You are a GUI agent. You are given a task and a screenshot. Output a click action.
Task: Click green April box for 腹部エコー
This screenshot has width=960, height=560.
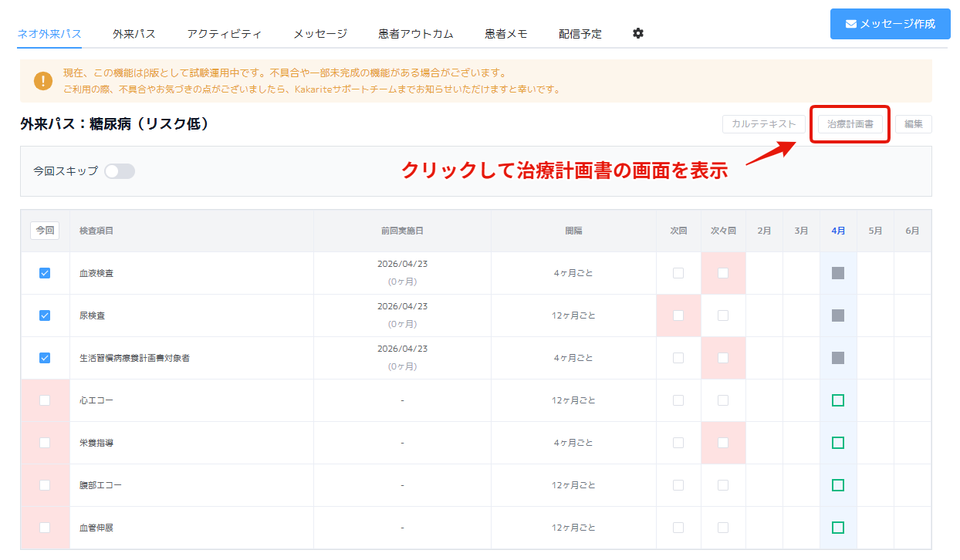point(838,485)
